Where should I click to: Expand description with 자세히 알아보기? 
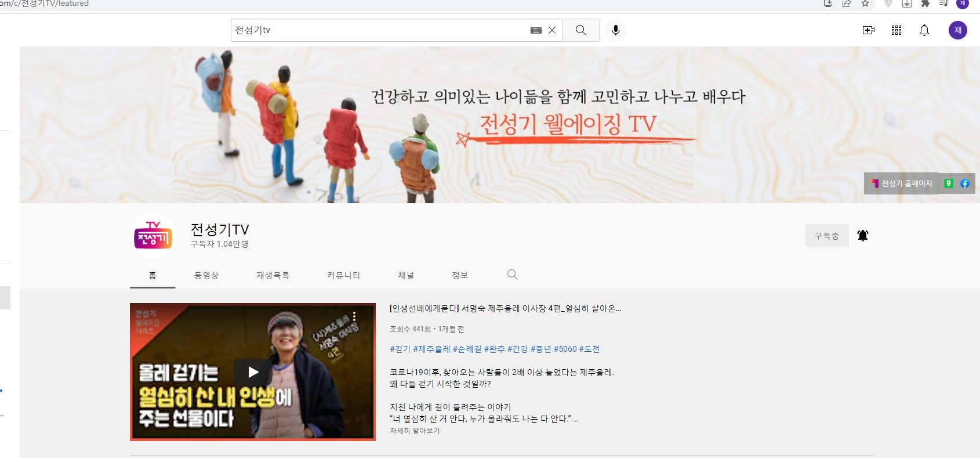(x=415, y=431)
